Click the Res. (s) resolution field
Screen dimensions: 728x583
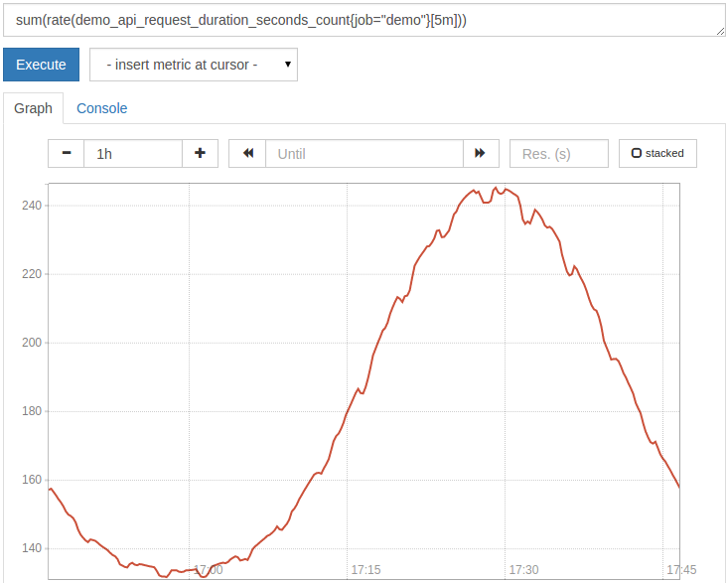559,153
